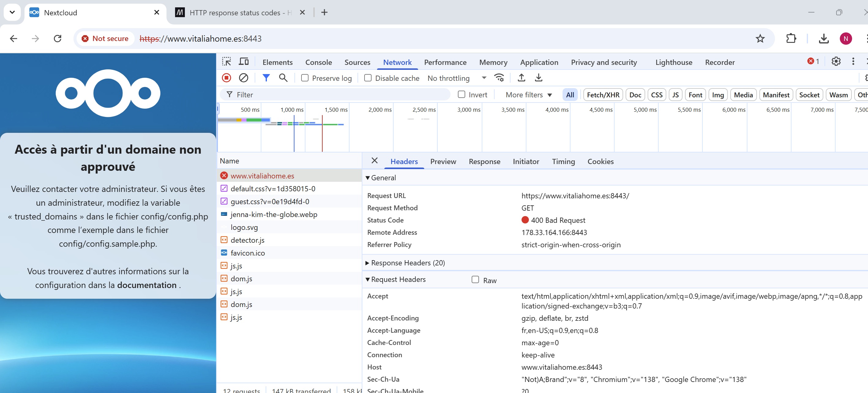The width and height of the screenshot is (868, 393).
Task: Toggle the network filter funnel icon
Action: click(266, 78)
